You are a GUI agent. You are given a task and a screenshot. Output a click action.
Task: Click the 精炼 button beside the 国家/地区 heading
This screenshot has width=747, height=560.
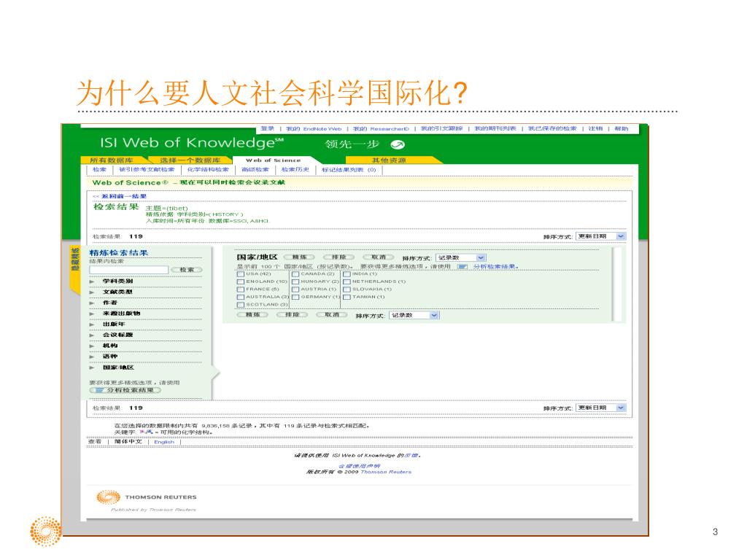click(x=300, y=257)
